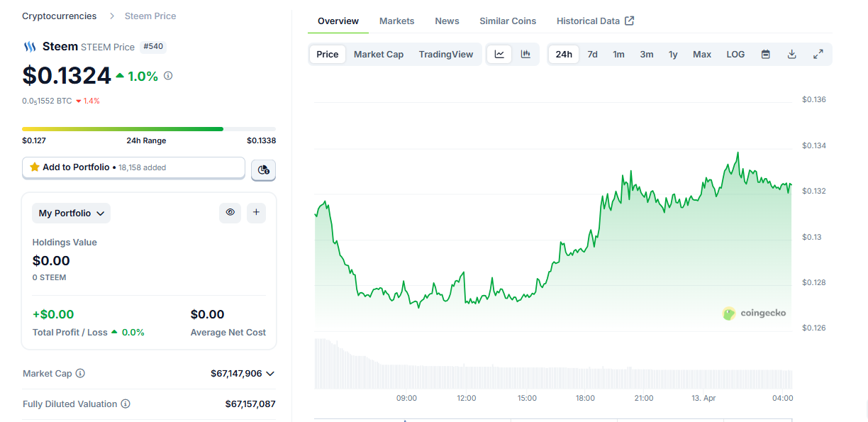Toggle LOG scale on chart

[x=735, y=55]
